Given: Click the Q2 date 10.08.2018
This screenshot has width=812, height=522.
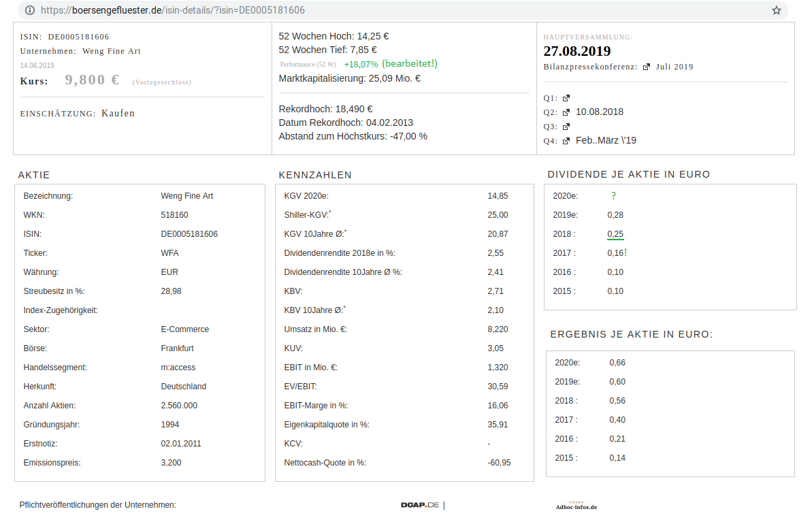Looking at the screenshot, I should (600, 112).
